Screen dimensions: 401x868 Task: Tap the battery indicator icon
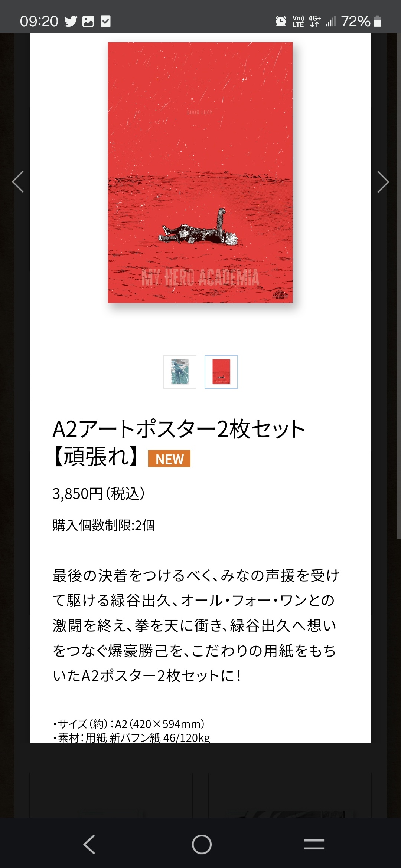pos(377,22)
